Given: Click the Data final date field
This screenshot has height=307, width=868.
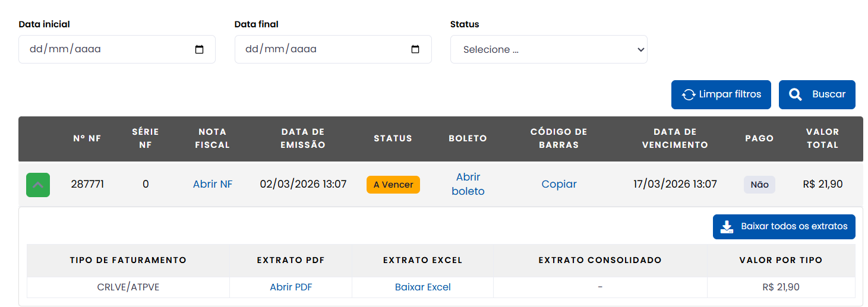Looking at the screenshot, I should click(x=321, y=49).
